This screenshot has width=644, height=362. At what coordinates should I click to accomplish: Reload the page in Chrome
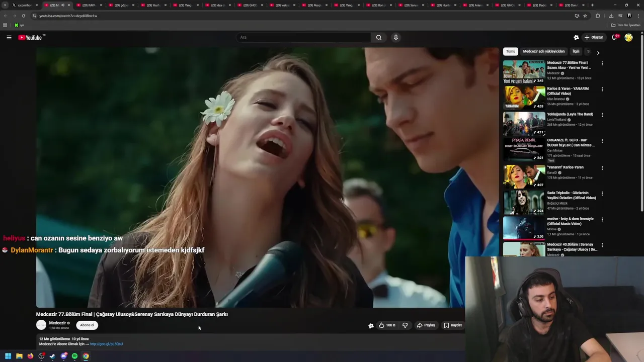23,16
